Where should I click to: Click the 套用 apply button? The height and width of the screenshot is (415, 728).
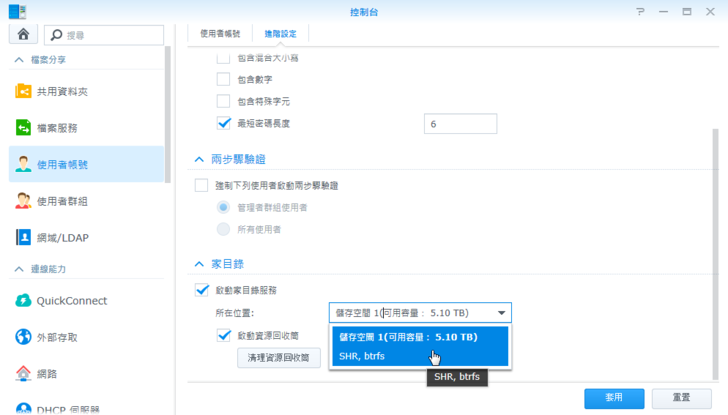(616, 397)
